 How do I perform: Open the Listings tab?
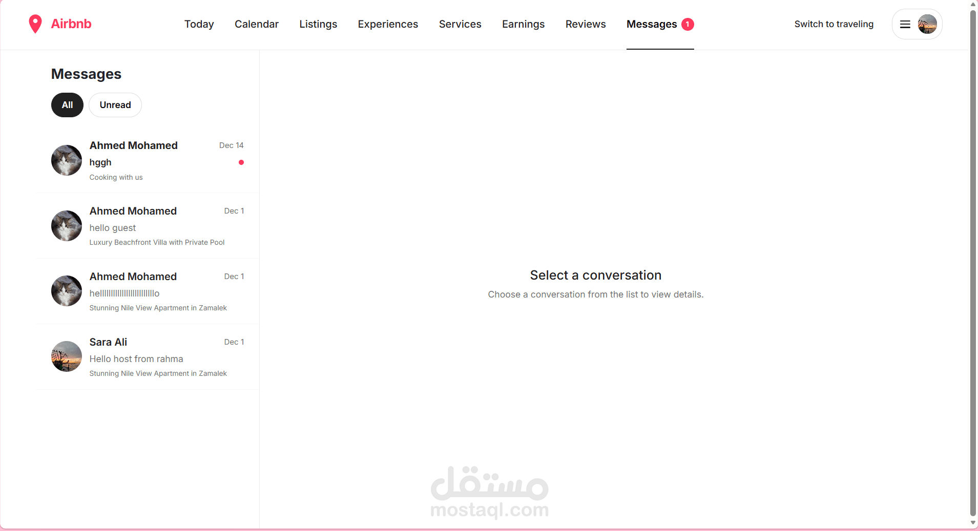coord(318,24)
